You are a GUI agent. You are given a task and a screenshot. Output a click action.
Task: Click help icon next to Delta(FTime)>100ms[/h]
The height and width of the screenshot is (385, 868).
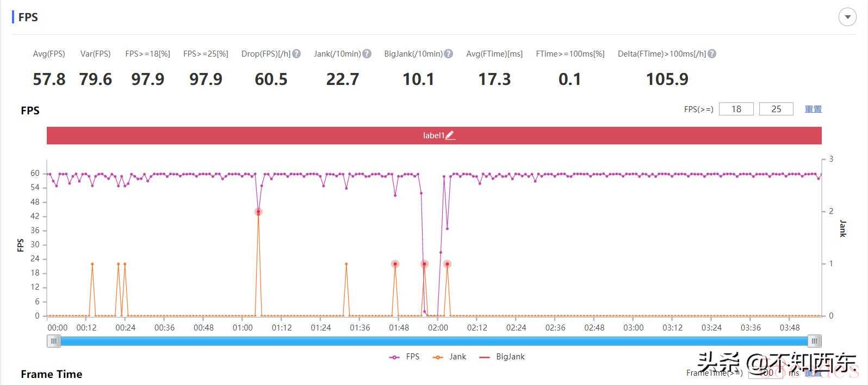pos(712,54)
